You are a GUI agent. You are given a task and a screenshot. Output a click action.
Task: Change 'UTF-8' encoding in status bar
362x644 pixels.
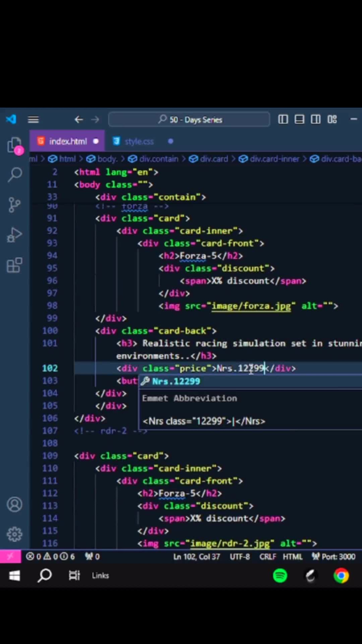(240, 557)
